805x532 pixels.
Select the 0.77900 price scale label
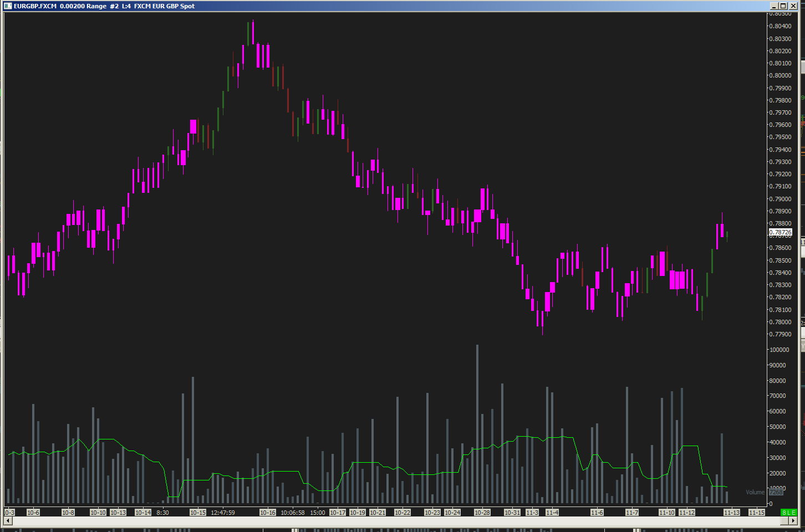tap(781, 334)
